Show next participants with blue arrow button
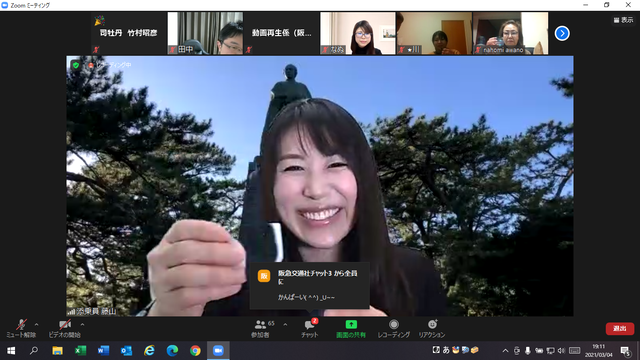Image resolution: width=640 pixels, height=360 pixels. pos(562,33)
